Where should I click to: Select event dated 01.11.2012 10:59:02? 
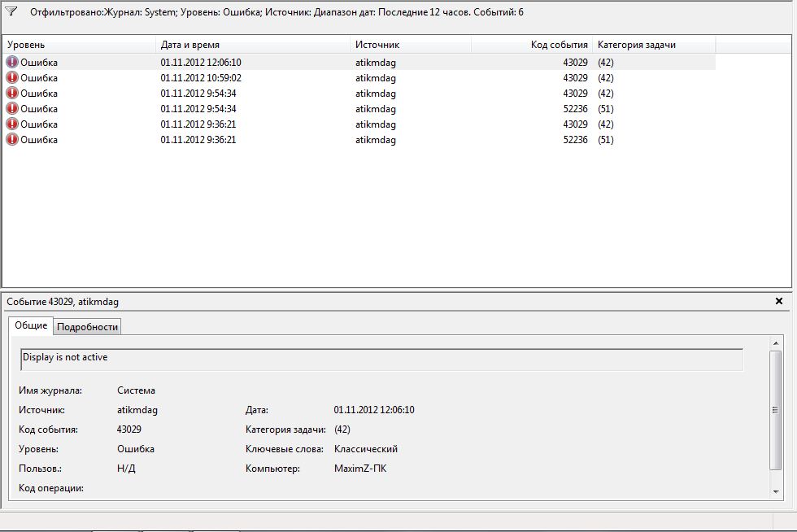click(359, 78)
